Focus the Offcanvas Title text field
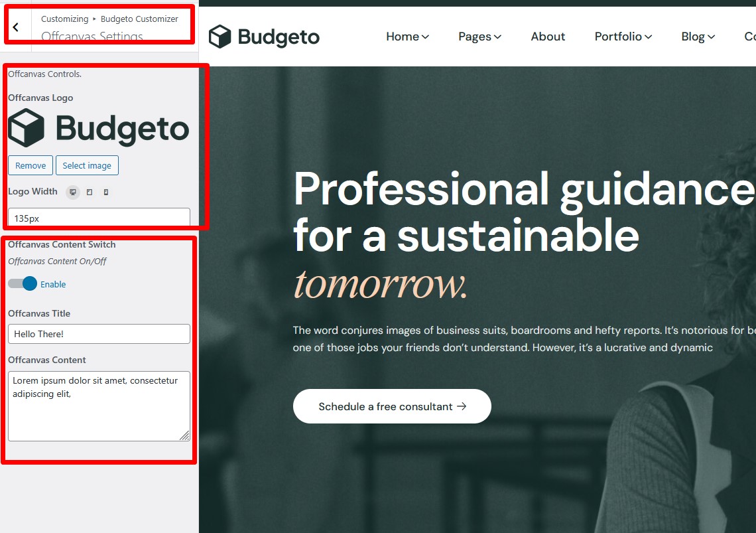756x533 pixels. [99, 334]
